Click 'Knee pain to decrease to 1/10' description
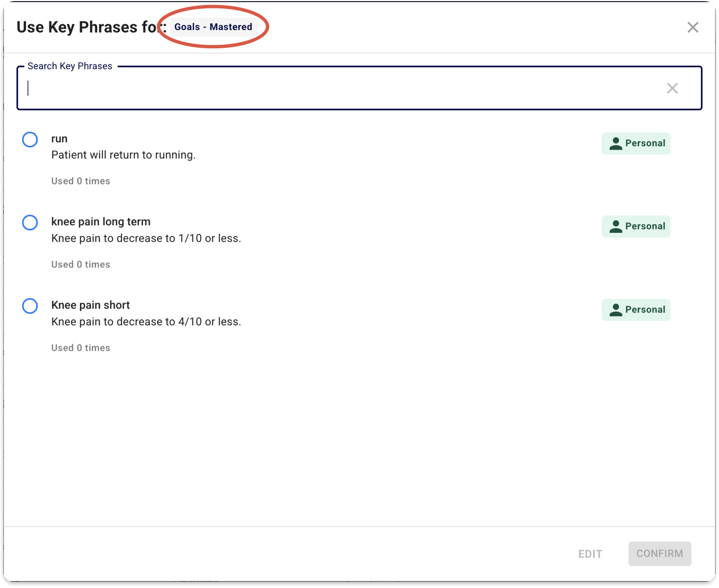Viewport: 719px width, 588px height. coord(146,238)
